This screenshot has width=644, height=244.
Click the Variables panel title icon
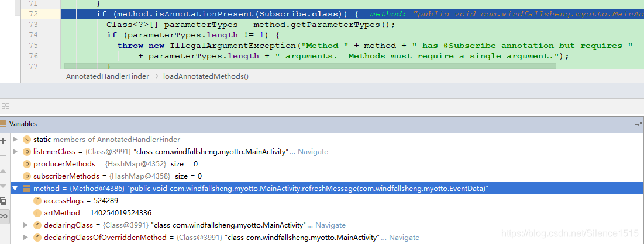tap(4, 123)
